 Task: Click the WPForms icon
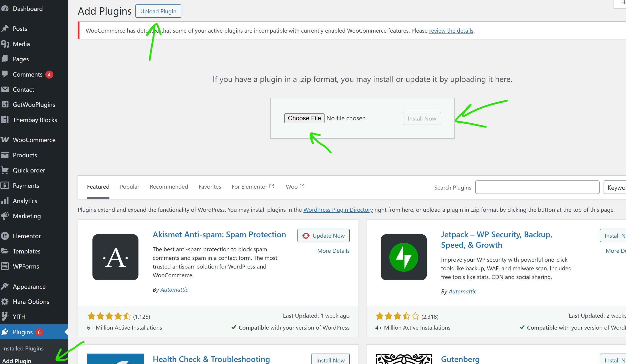pos(5,266)
